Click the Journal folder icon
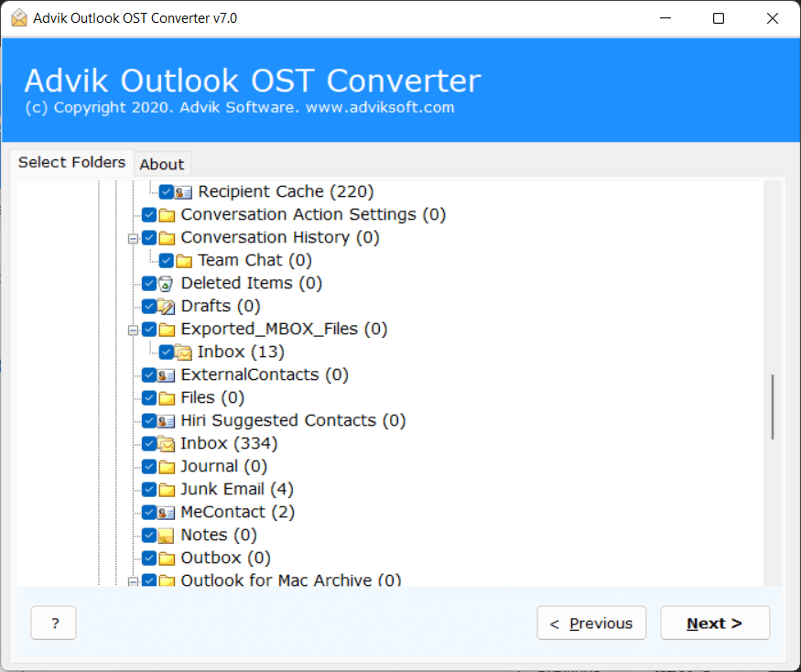801x672 pixels. 167,467
